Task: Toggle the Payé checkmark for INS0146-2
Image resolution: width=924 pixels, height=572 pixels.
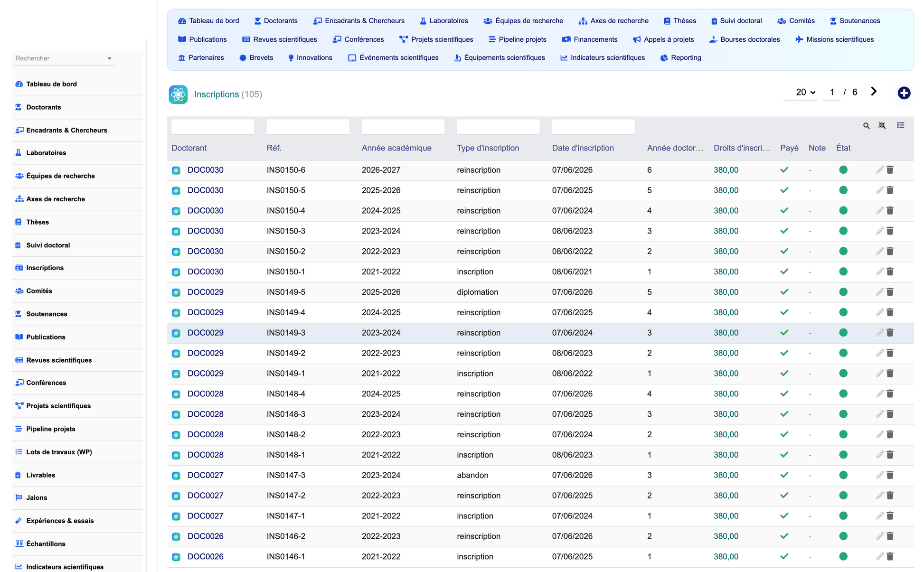Action: [x=784, y=536]
